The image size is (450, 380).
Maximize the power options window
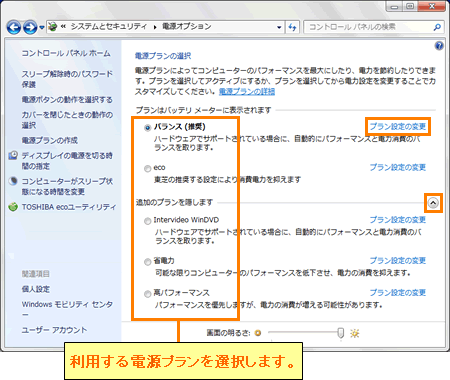pyautogui.click(x=410, y=7)
